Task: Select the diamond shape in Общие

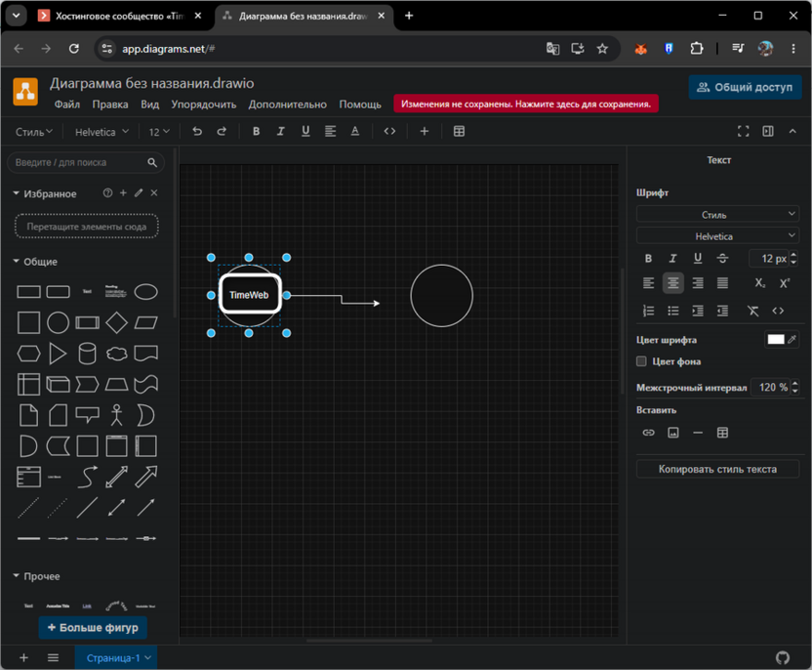Action: click(x=116, y=322)
